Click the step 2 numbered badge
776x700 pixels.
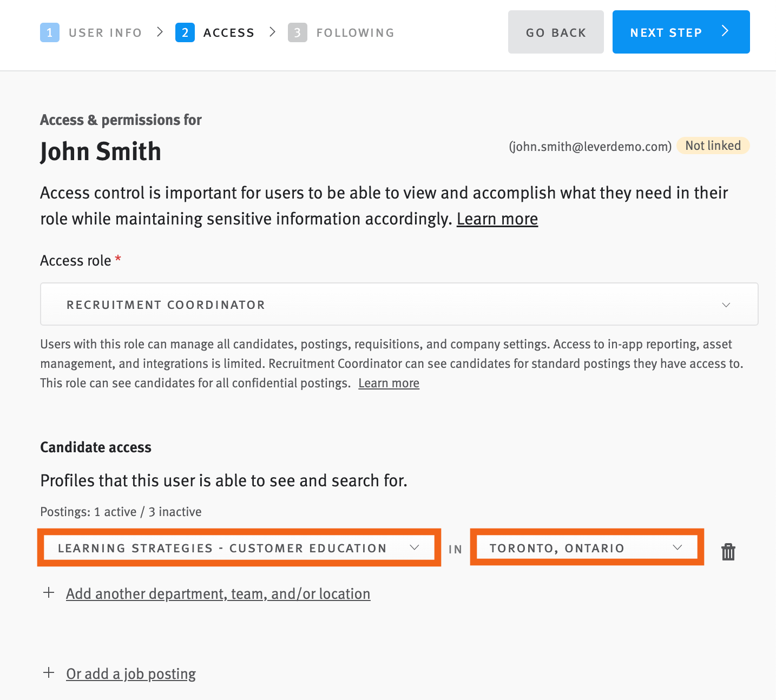click(185, 32)
